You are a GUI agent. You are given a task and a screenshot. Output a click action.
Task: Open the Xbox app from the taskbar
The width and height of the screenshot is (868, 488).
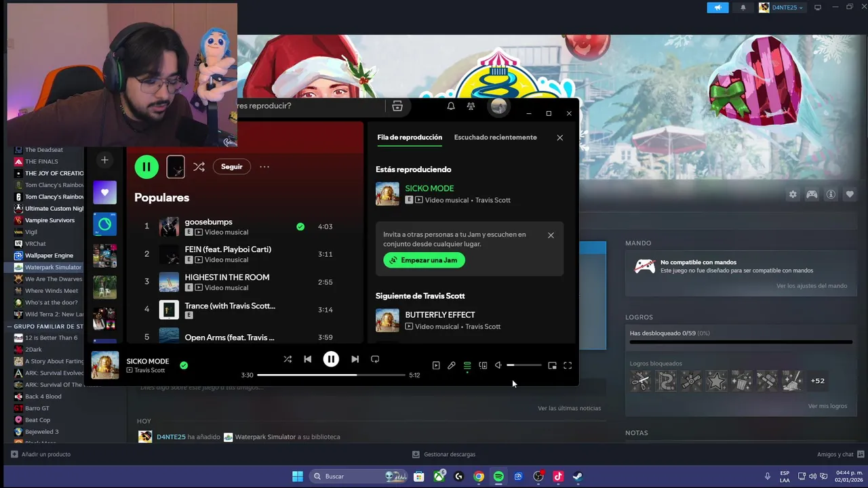click(x=439, y=476)
